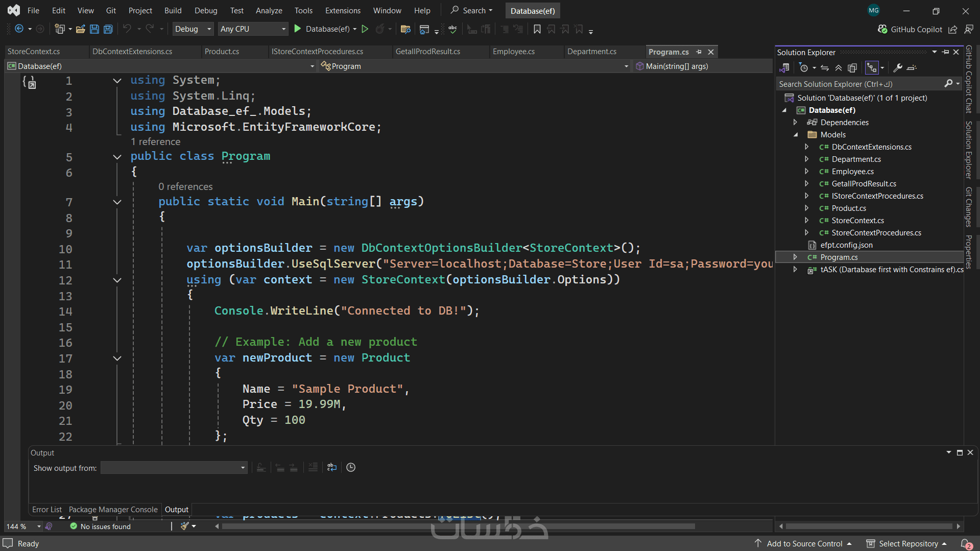Open the Build menu
980x551 pixels.
[x=173, y=10]
